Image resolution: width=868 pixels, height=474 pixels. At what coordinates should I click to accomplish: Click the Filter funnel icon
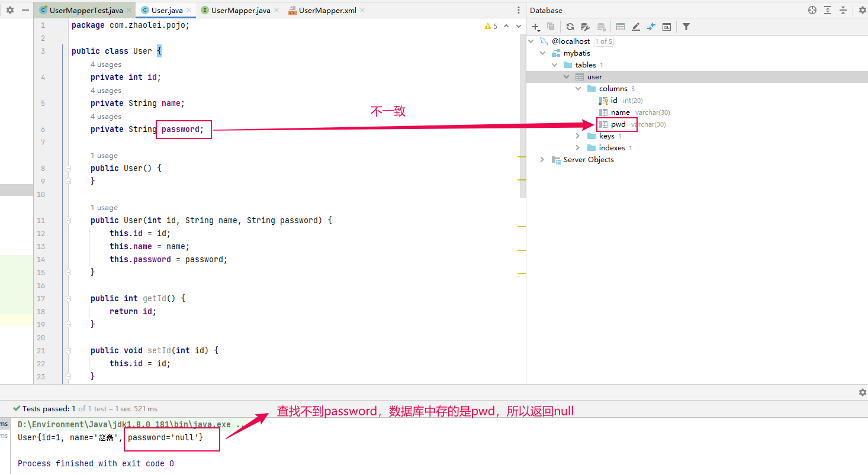tap(686, 27)
